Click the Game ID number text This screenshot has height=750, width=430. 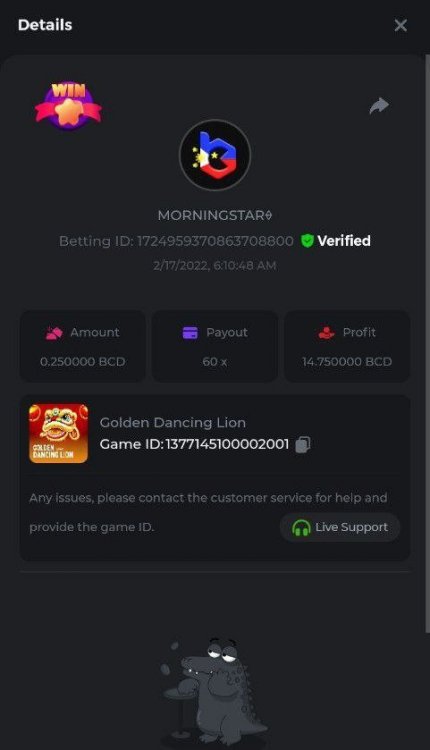tap(227, 444)
